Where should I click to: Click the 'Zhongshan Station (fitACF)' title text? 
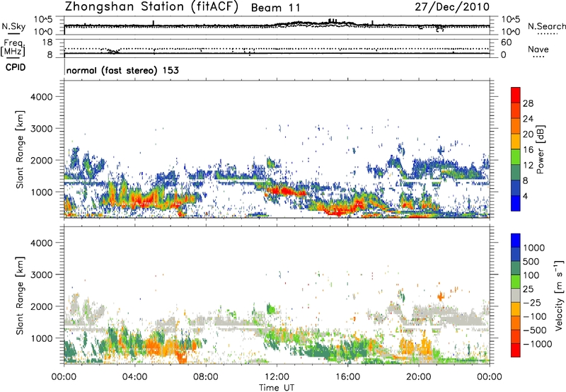coord(151,6)
